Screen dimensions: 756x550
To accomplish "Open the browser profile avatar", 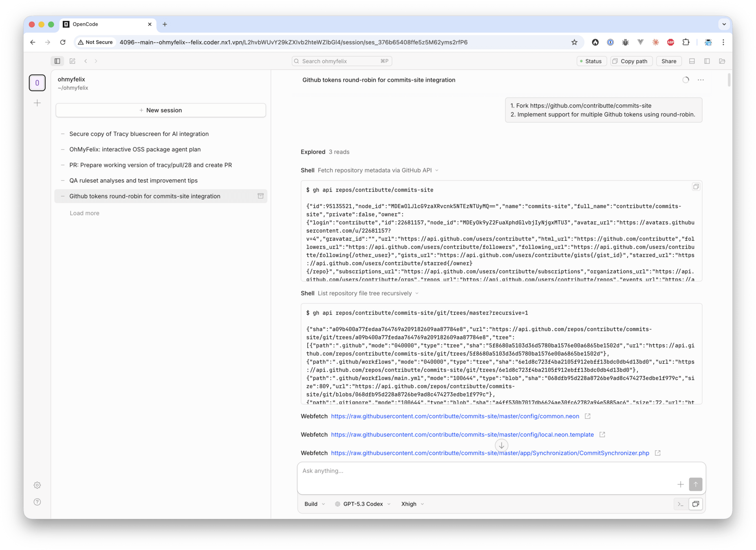I will 708,42.
